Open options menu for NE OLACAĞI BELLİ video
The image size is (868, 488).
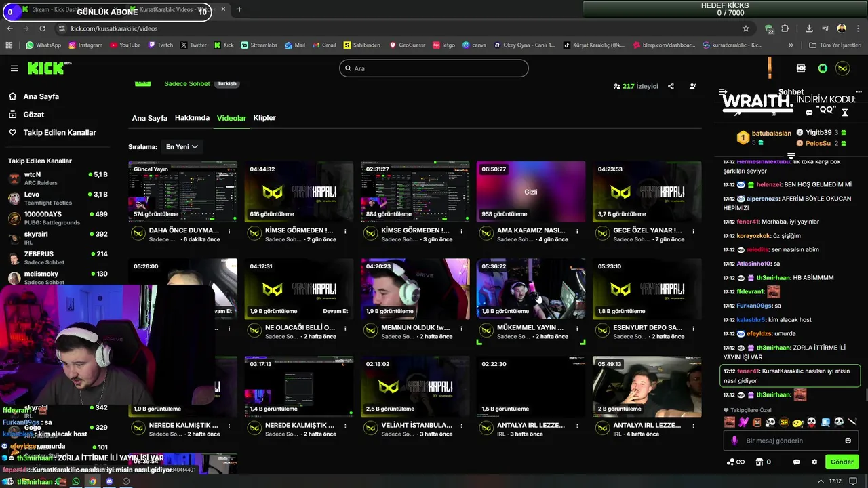(x=345, y=328)
